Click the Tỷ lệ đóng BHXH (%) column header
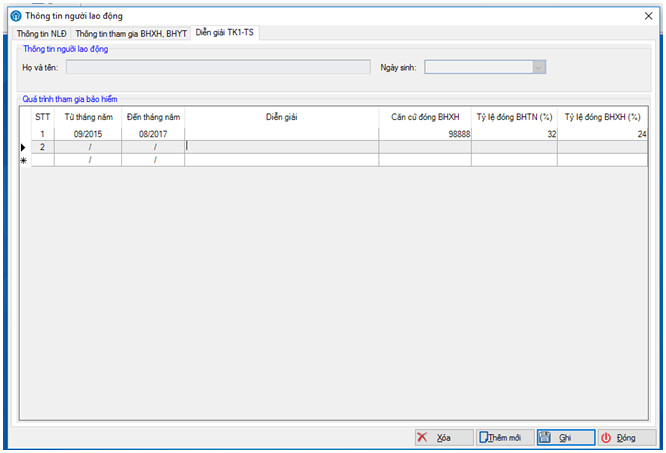Viewport: 666px width, 453px height. 602,117
